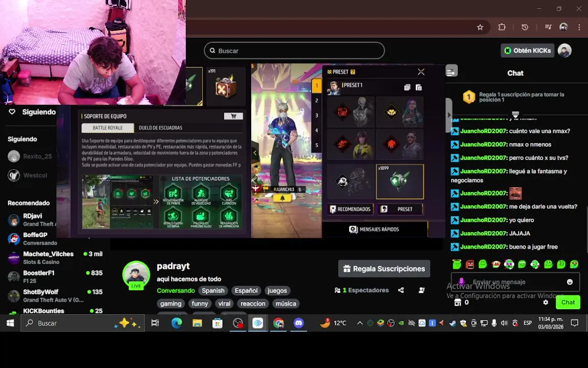Screen dimensions: 588x368
Task: Open Chrome history clock icon
Action: 525,27
